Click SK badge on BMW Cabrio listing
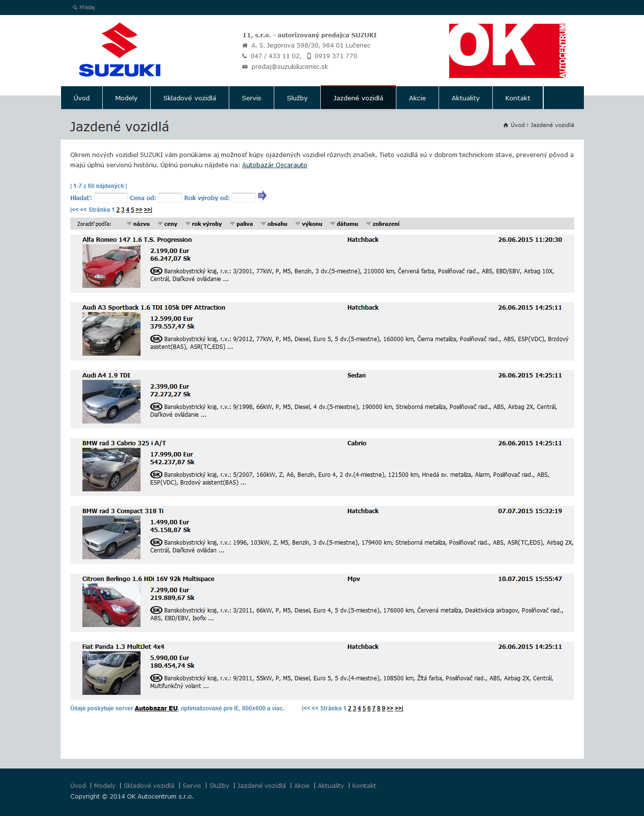644x816 pixels. [156, 474]
